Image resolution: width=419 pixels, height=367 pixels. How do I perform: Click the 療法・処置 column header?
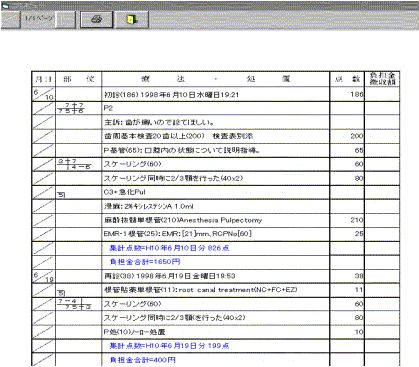(216, 79)
